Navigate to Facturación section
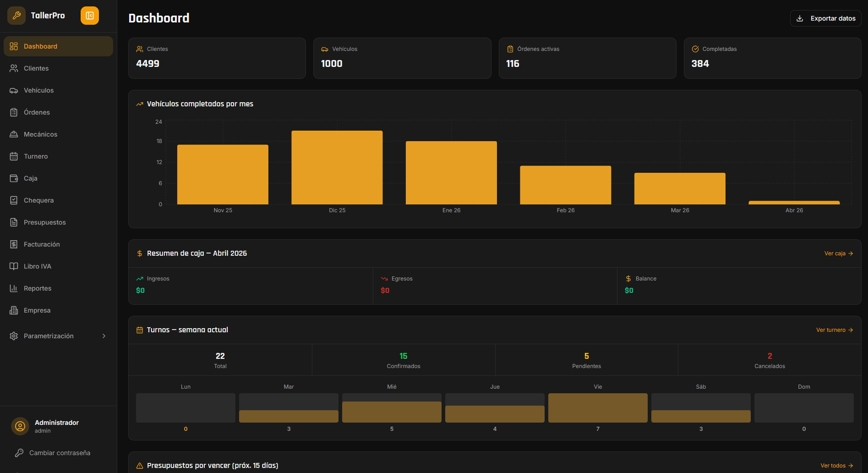868x473 pixels. pos(42,244)
